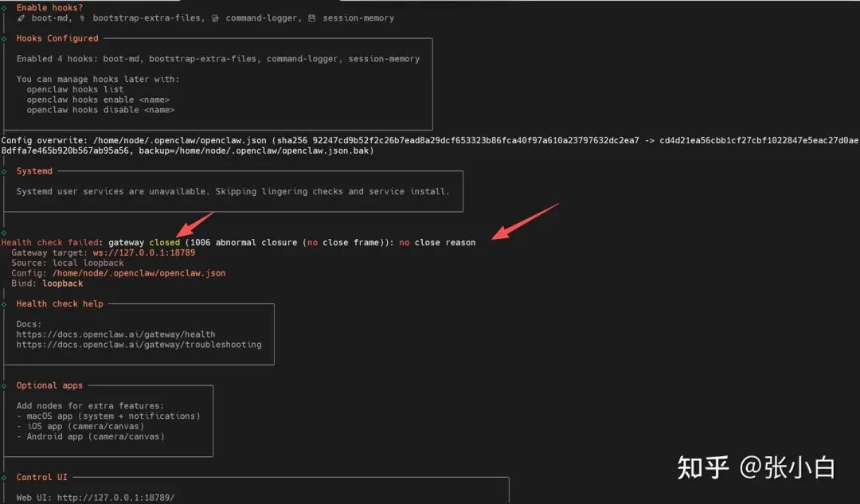Click the 'Android app (camera/canvas)' entry

(96, 436)
